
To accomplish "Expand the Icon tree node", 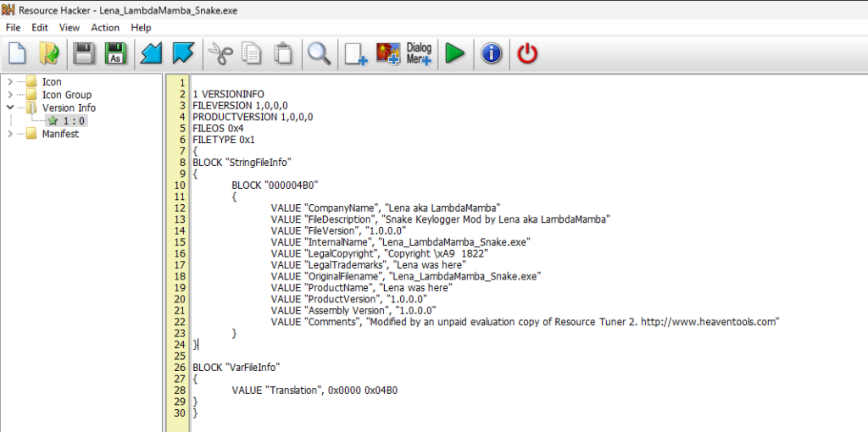I will point(10,82).
